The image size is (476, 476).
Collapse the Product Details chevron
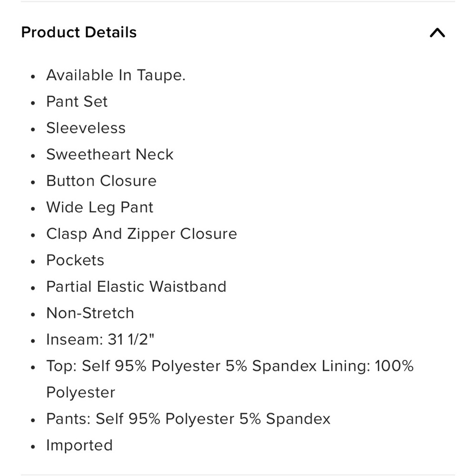(437, 32)
